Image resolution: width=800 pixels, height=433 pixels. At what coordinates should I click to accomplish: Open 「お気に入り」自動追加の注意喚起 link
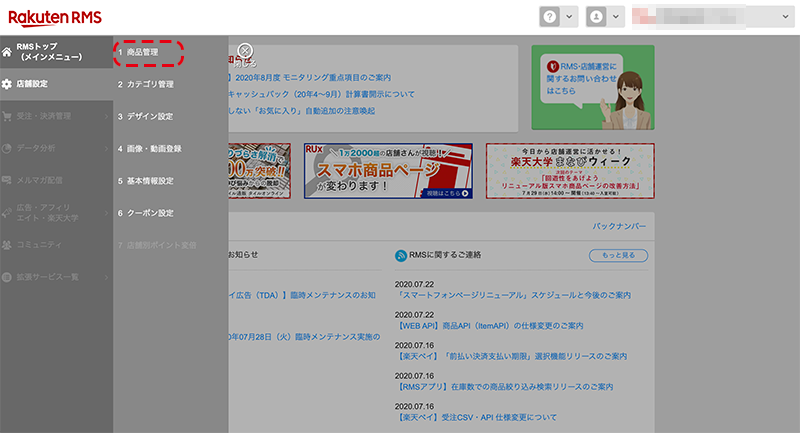pos(302,111)
